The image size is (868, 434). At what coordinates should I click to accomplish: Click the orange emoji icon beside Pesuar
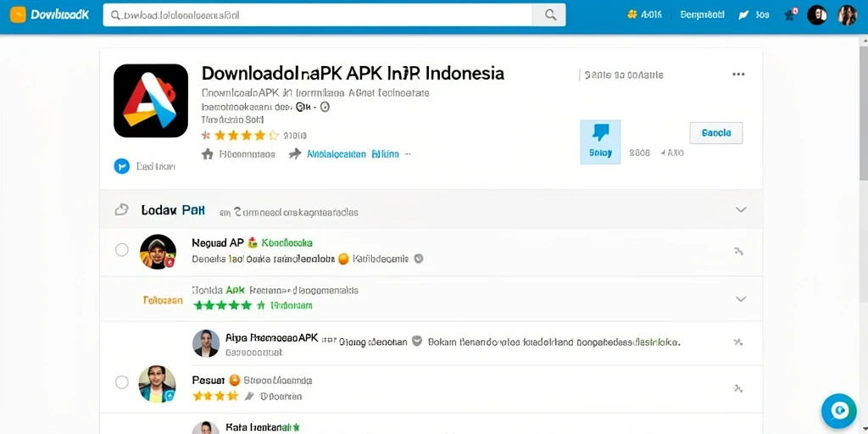[234, 381]
